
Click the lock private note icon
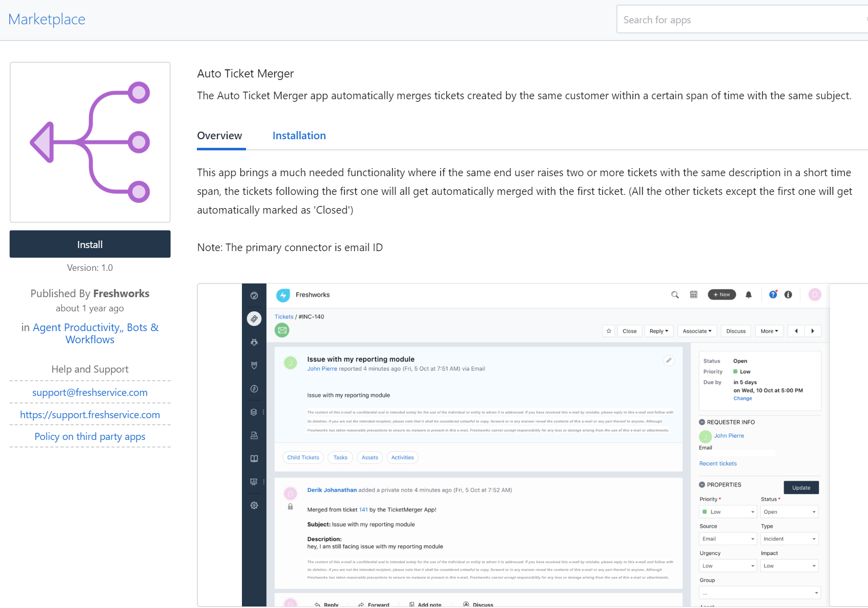coord(290,506)
